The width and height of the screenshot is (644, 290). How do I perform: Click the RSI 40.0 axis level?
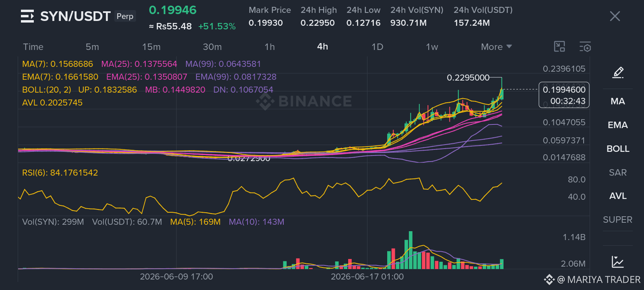[x=576, y=197]
